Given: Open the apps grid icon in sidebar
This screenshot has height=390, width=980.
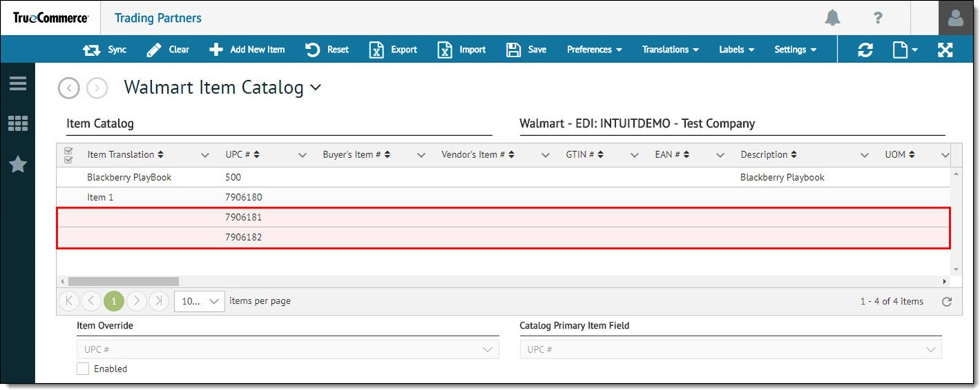Looking at the screenshot, I should 18,124.
